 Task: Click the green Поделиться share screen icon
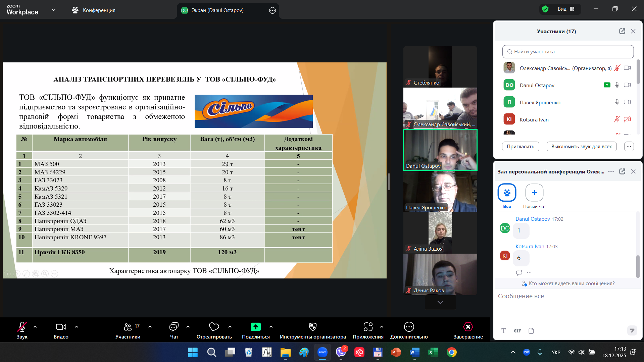(255, 327)
